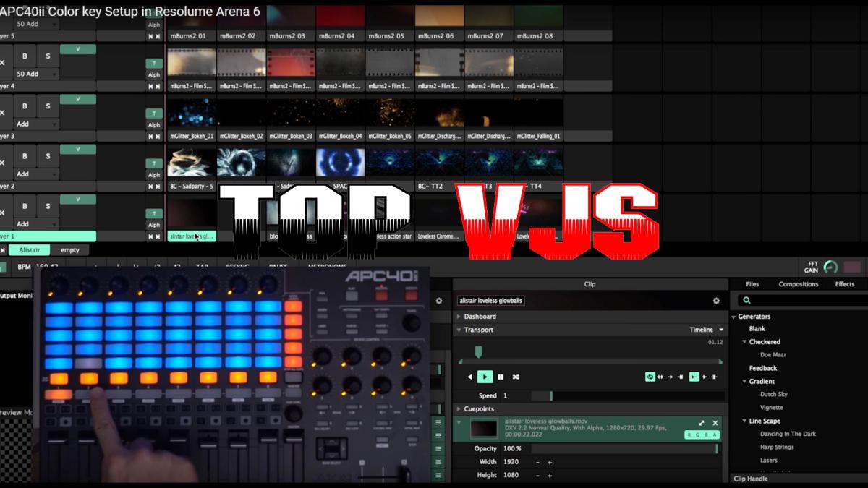The width and height of the screenshot is (868, 488).
Task: Collapse the Checkered generator group
Action: point(745,342)
